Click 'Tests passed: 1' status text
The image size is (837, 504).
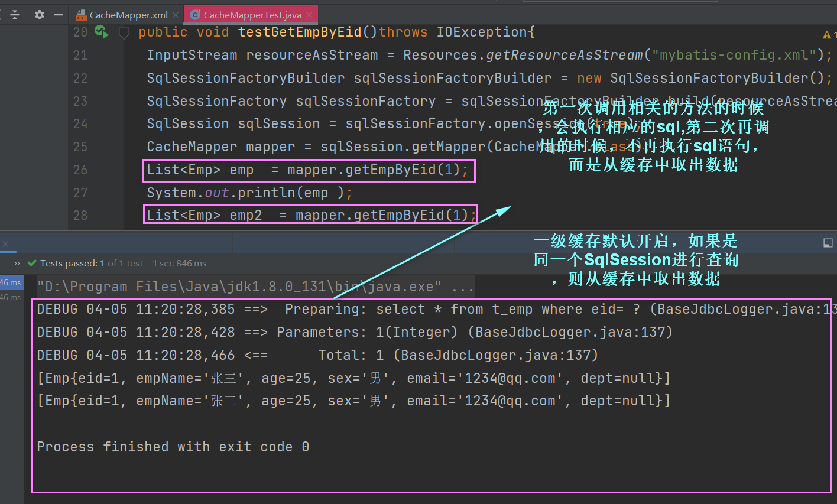(x=72, y=264)
